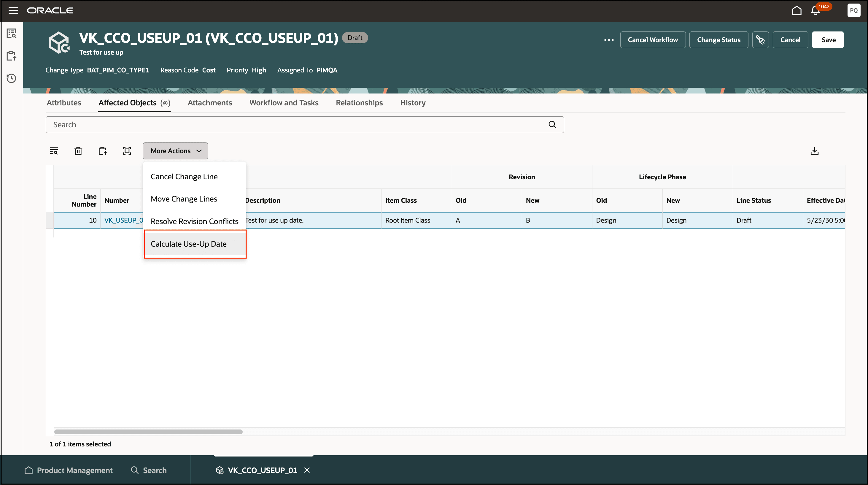Open the navigation hamburger menu
Viewport: 868px width, 485px height.
(x=13, y=10)
